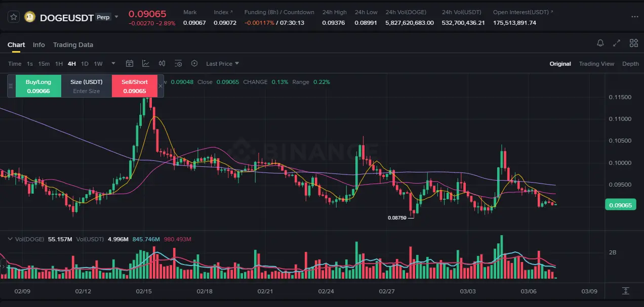Image resolution: width=644 pixels, height=307 pixels.
Task: Click the CHANGE value 0.13%
Action: click(x=279, y=82)
